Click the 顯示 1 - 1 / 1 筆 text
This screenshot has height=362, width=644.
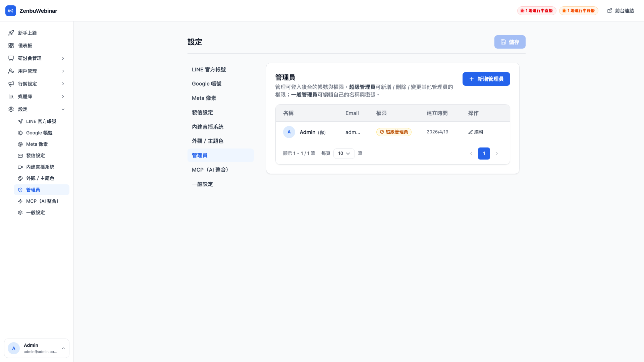299,154
